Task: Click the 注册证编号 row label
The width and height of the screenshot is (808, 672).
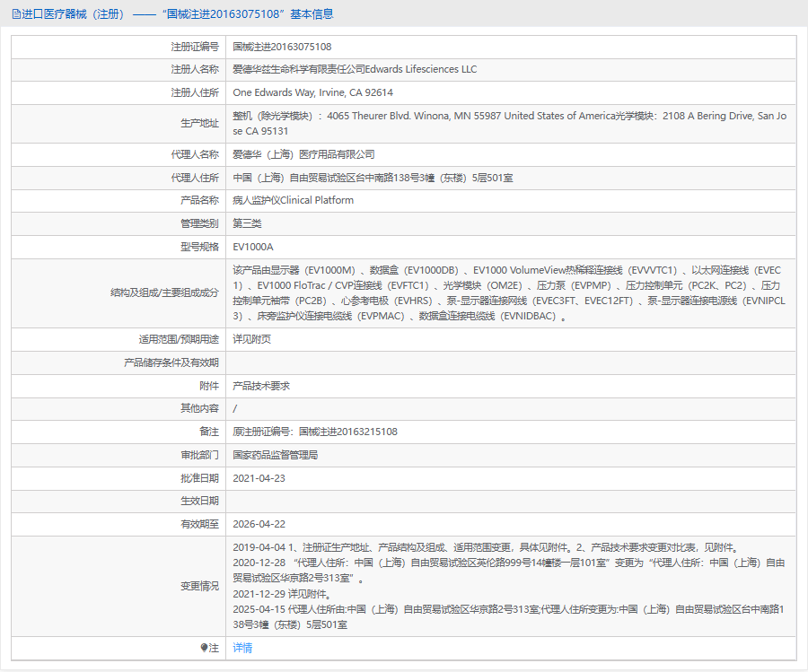Action: pyautogui.click(x=195, y=47)
